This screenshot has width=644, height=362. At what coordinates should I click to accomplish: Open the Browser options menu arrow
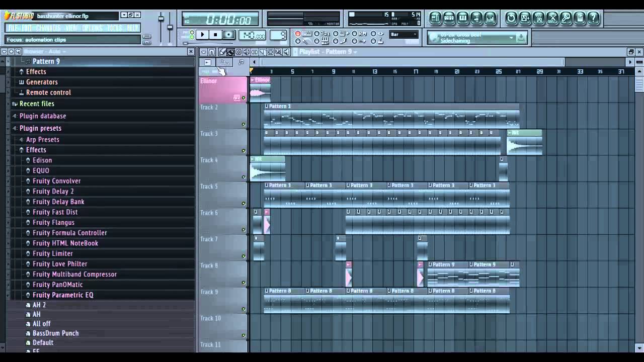pyautogui.click(x=4, y=51)
